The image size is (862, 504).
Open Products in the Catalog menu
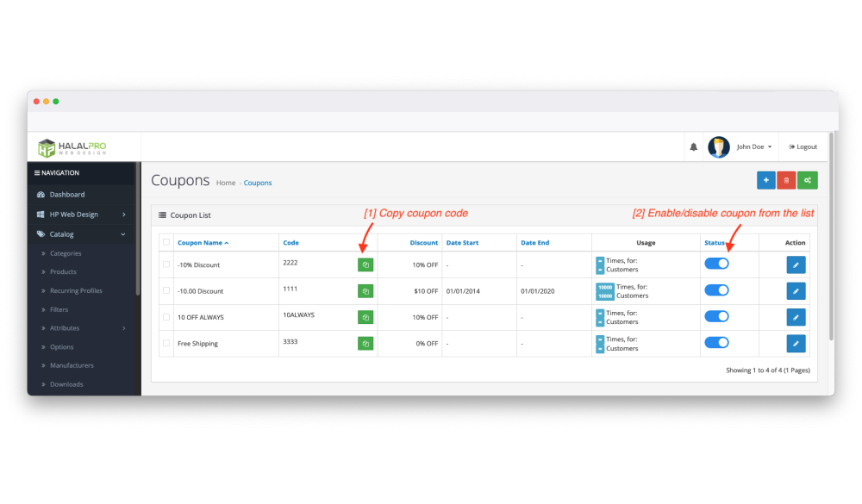point(63,272)
